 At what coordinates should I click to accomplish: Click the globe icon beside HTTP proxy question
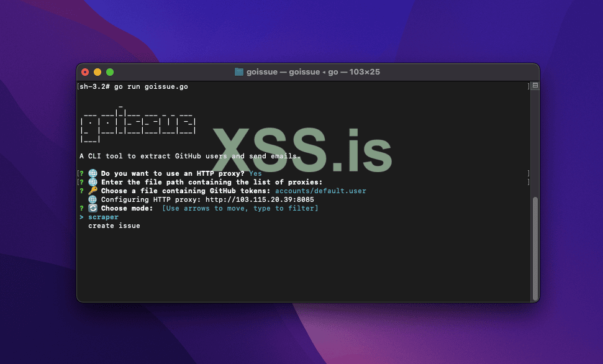(x=93, y=173)
